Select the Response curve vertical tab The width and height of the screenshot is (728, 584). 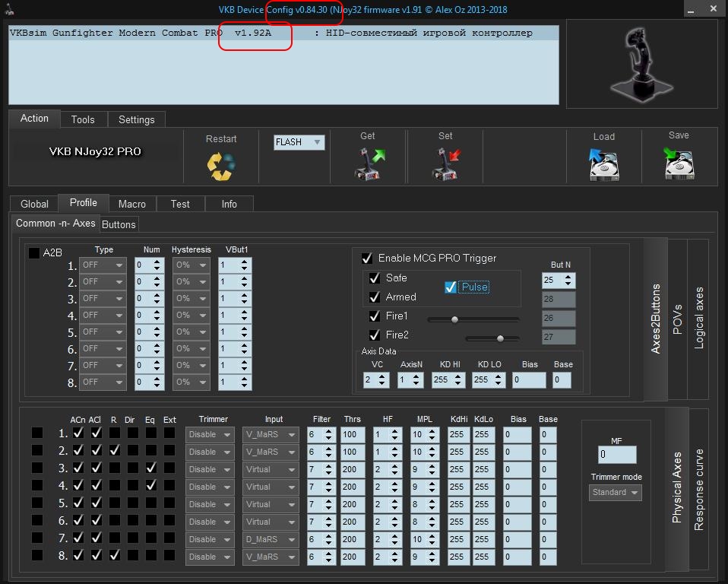click(x=699, y=489)
